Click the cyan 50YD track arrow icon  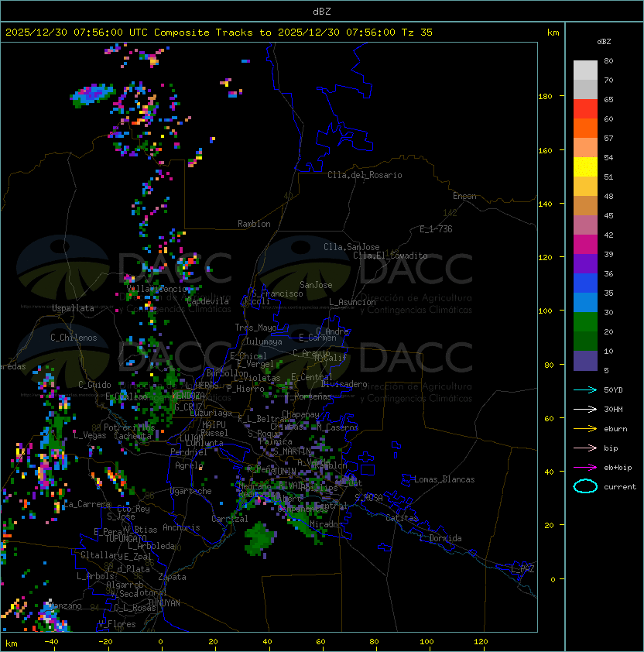(585, 389)
